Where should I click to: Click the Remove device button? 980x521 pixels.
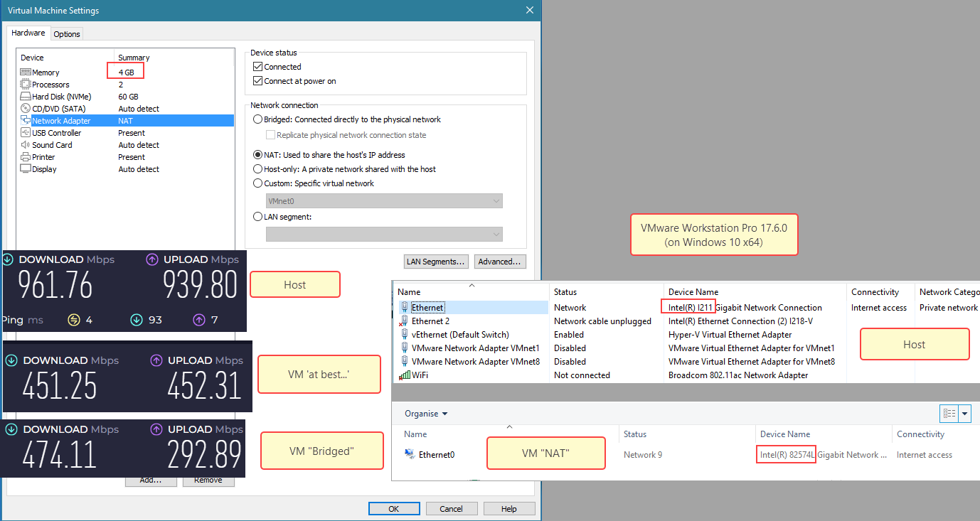click(x=208, y=481)
